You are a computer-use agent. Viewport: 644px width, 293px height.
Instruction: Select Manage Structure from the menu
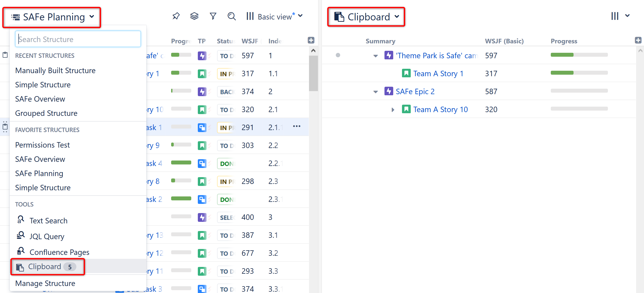[45, 283]
